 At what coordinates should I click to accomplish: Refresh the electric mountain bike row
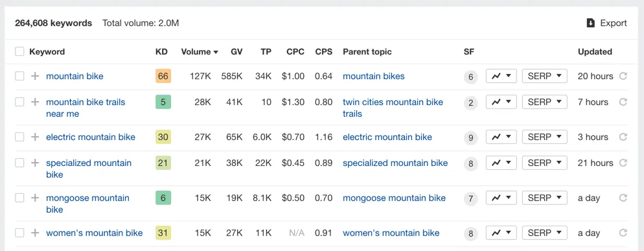pos(623,137)
